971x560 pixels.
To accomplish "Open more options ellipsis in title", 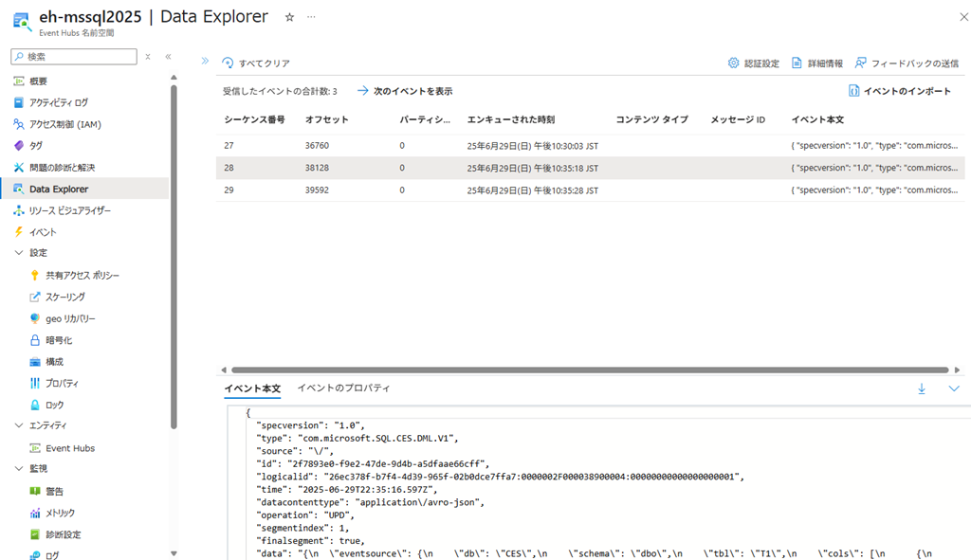I will 311,17.
